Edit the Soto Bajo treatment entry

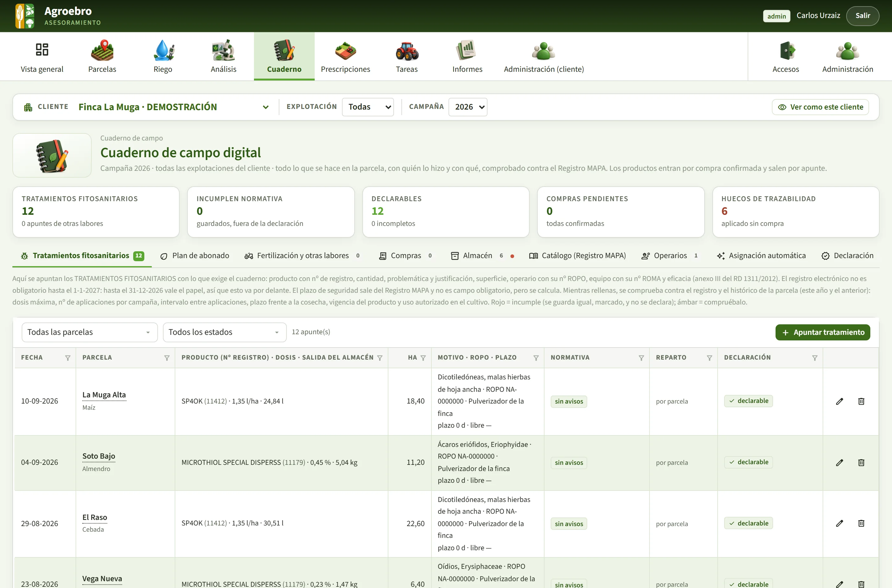(839, 462)
